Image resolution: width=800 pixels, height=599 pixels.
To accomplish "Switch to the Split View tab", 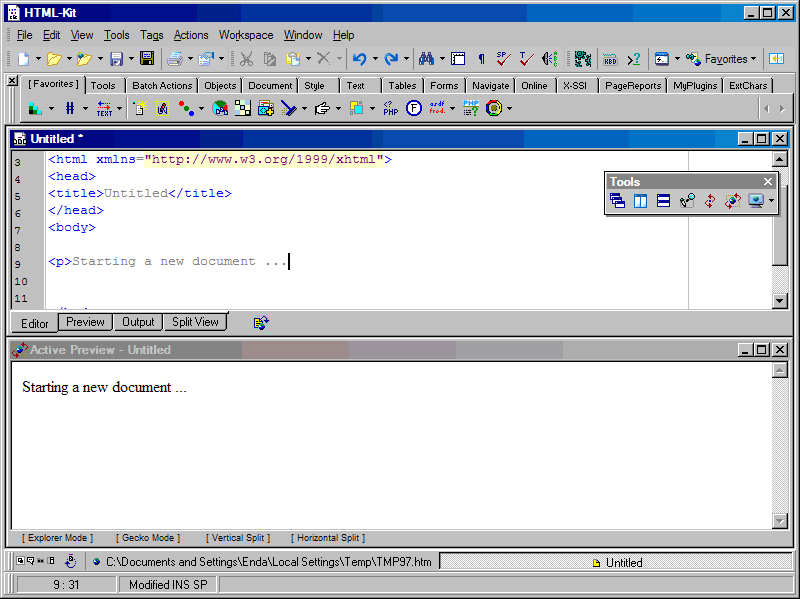I will tap(195, 322).
